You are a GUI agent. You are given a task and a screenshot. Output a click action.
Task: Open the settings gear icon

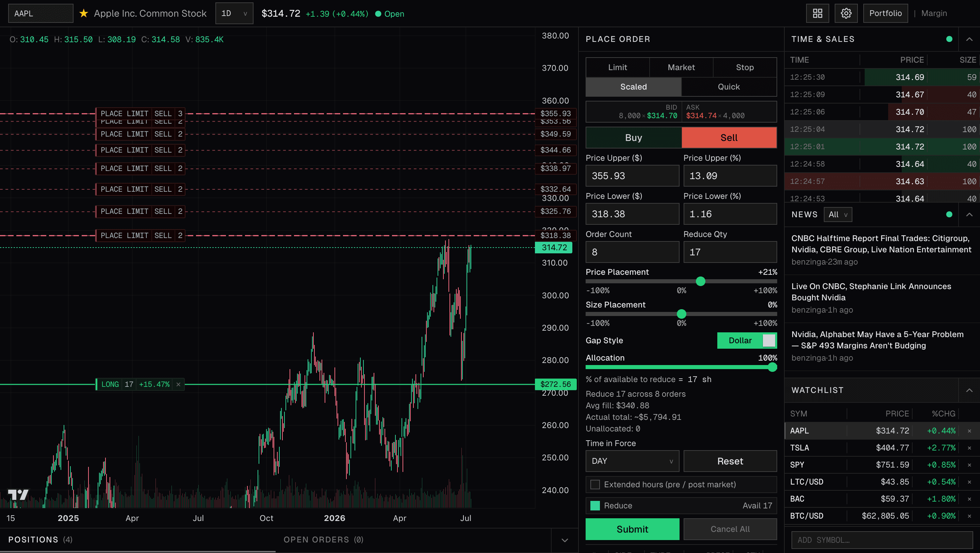(x=846, y=13)
